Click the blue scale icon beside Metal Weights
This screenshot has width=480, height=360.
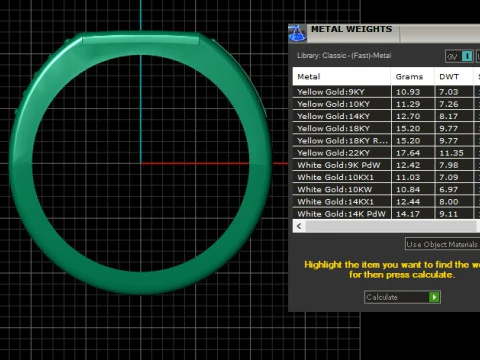click(297, 33)
